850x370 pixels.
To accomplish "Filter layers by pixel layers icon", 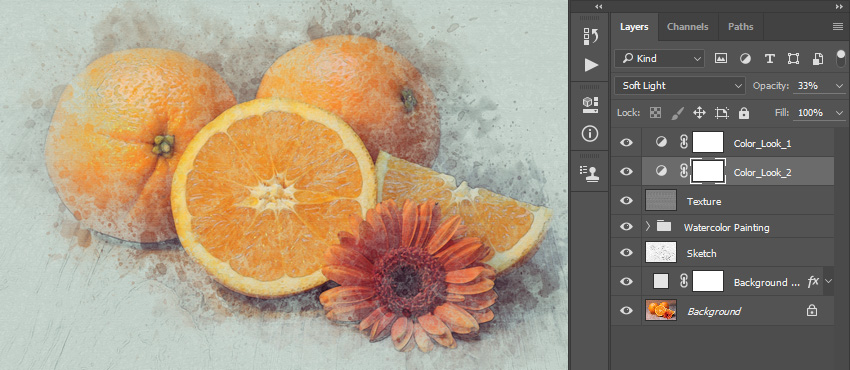I will 720,59.
